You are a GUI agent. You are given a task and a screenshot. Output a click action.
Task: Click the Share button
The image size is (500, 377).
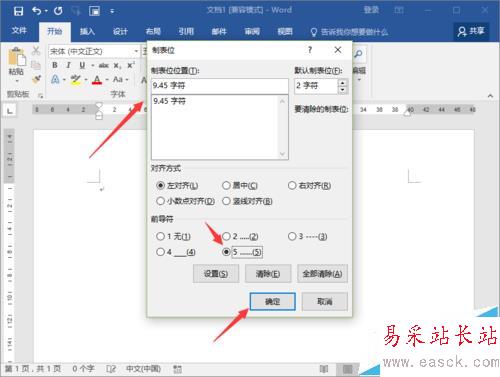(471, 32)
